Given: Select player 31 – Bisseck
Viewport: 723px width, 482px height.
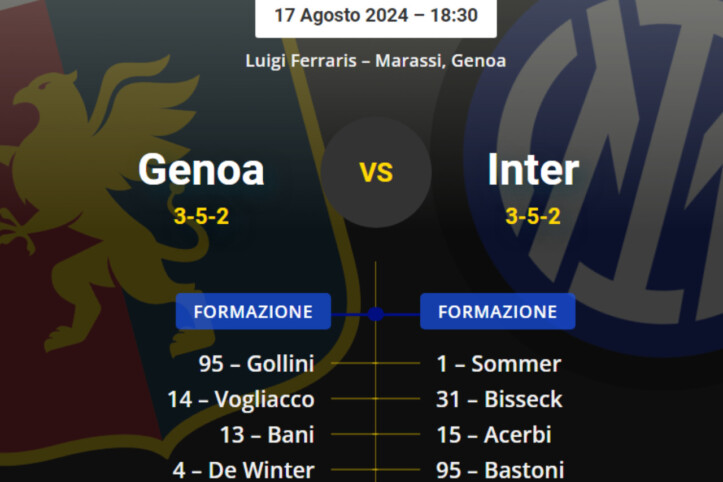Looking at the screenshot, I should coord(499,400).
